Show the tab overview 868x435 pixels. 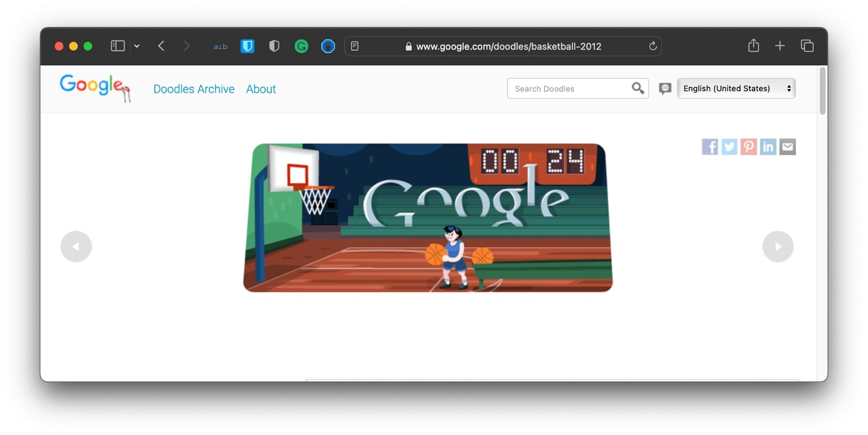point(807,46)
